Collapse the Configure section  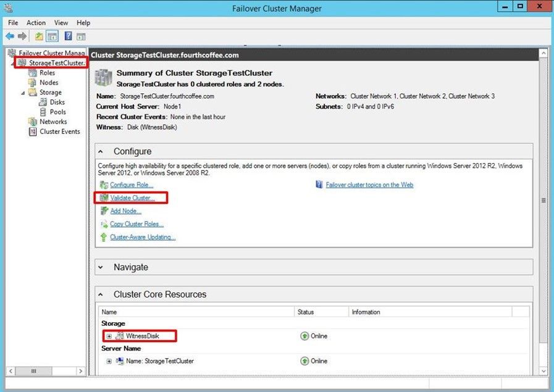101,151
